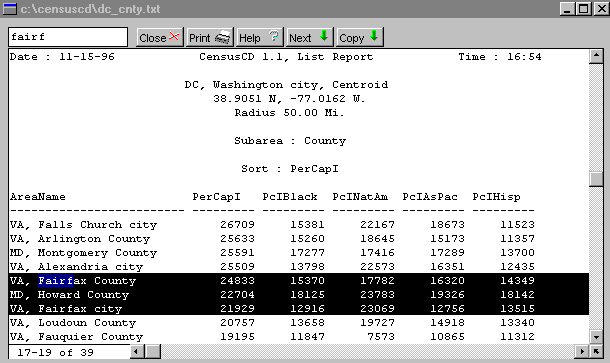Click the horizontal scrollbar thumb
The height and width of the screenshot is (363, 610).
[x=153, y=352]
